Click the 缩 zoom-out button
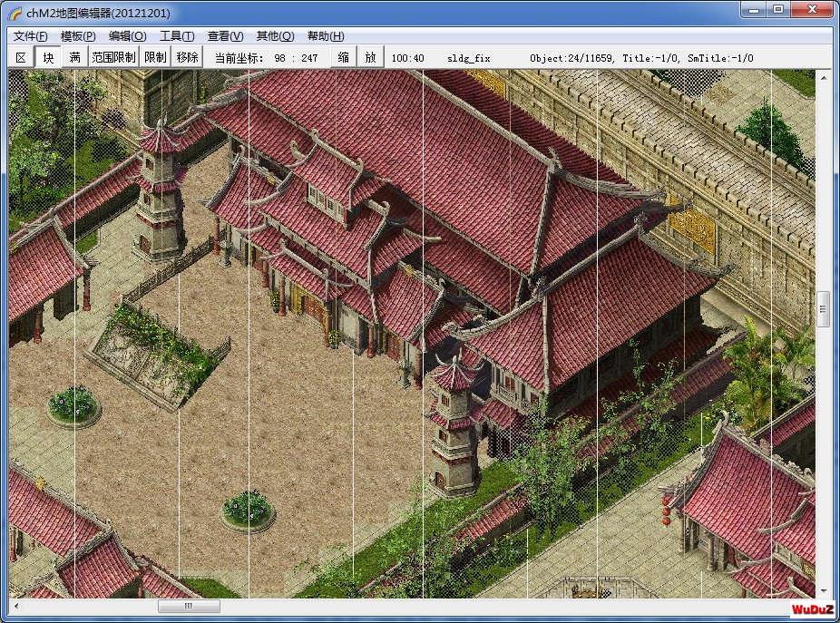Viewport: 840px width, 623px height. (x=344, y=57)
